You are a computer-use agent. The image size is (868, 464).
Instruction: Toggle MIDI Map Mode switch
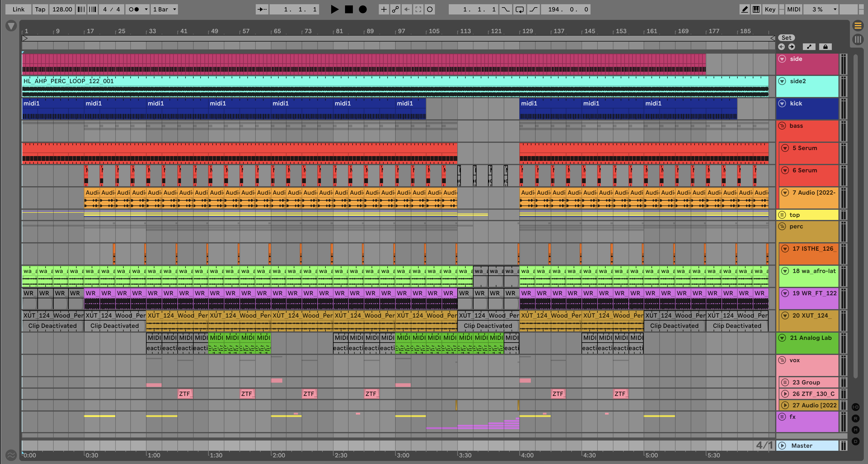click(x=793, y=9)
